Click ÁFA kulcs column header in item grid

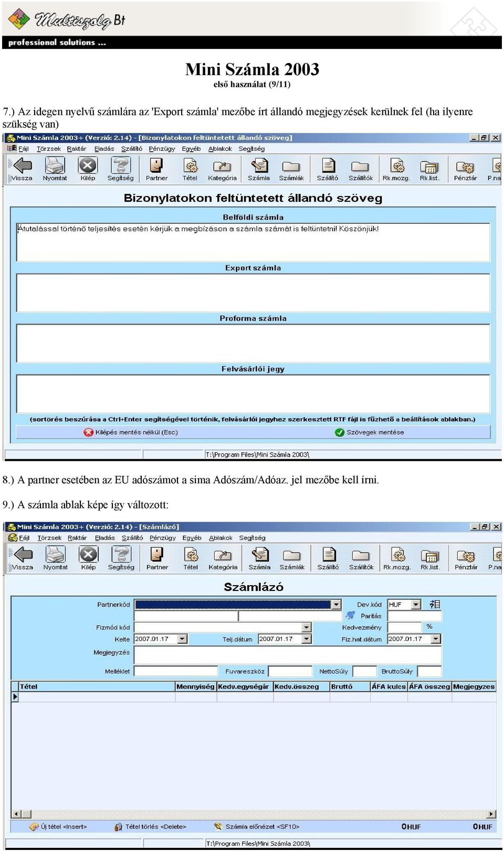pos(388,686)
